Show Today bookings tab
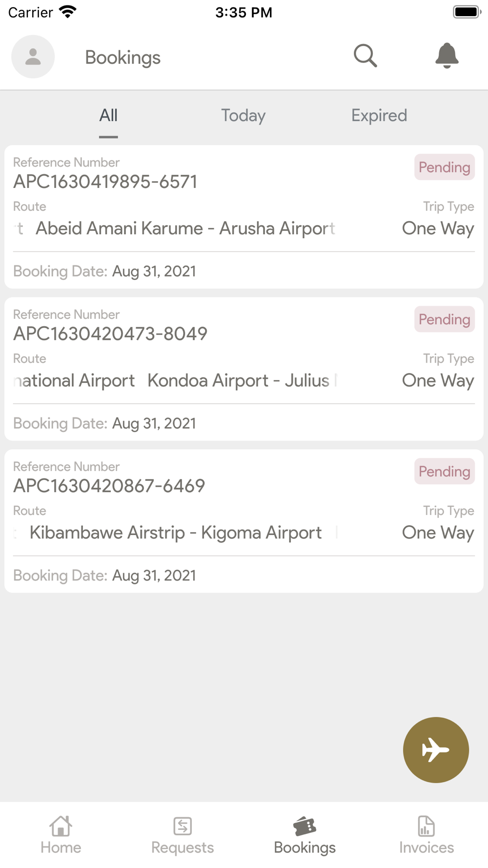Viewport: 488px width, 868px height. tap(243, 116)
